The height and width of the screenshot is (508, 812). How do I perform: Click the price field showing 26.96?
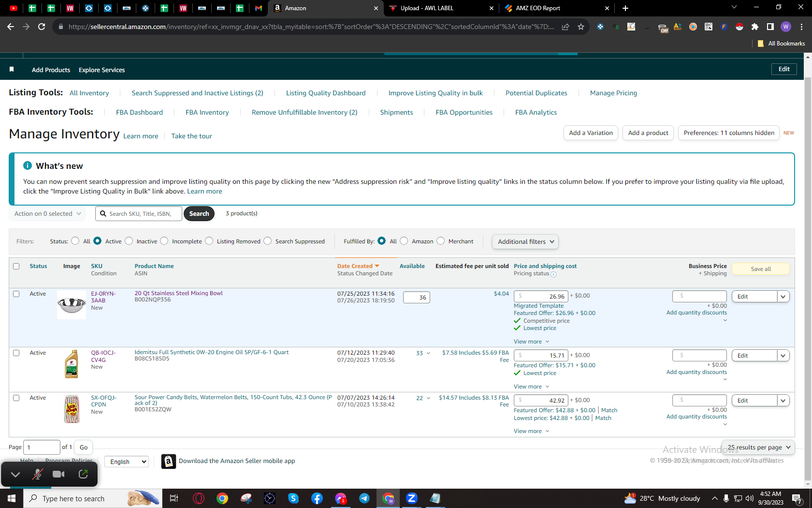pos(541,297)
